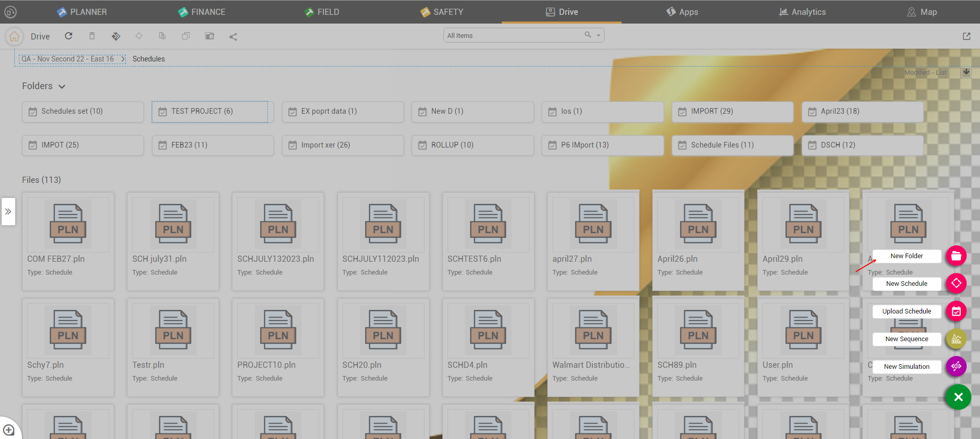Collapse the Folders section chevron

(x=62, y=87)
